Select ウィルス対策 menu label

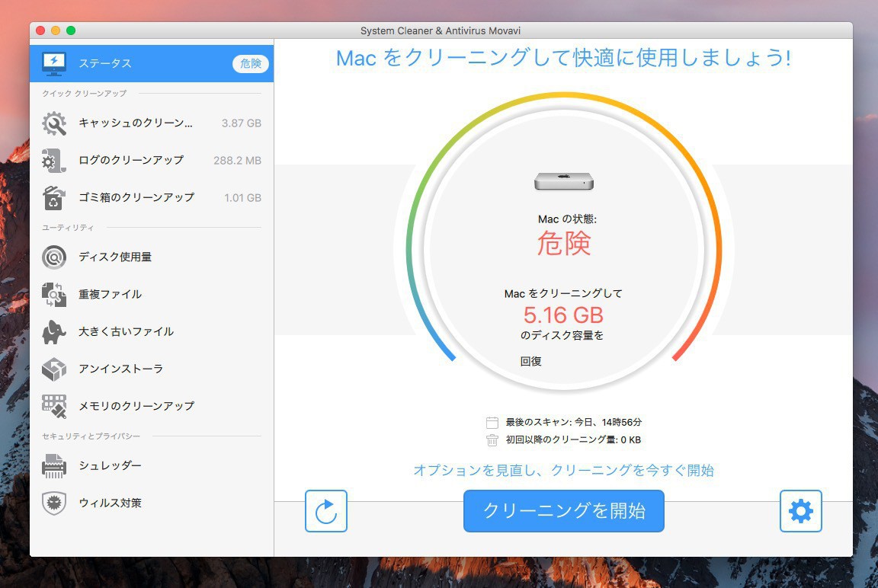[x=110, y=503]
